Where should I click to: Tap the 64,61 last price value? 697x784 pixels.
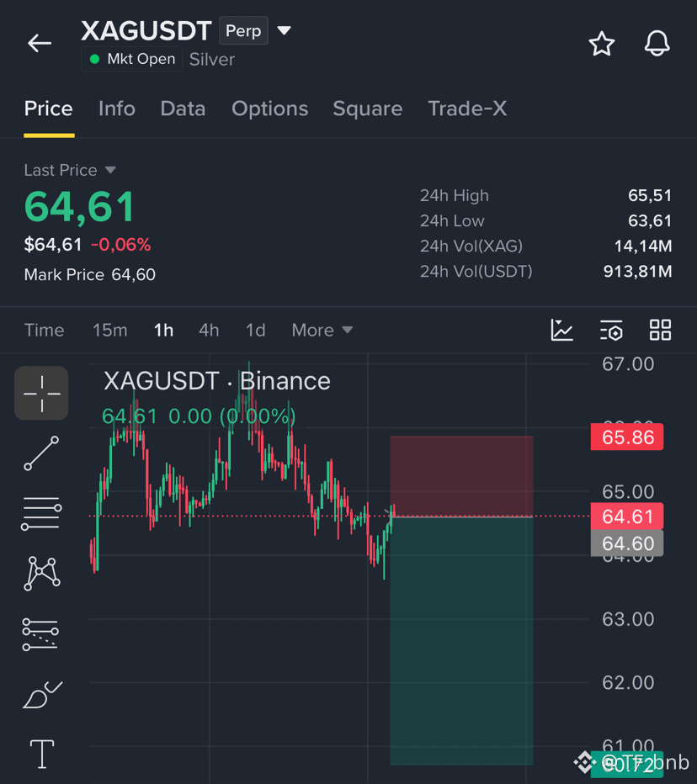(x=80, y=207)
